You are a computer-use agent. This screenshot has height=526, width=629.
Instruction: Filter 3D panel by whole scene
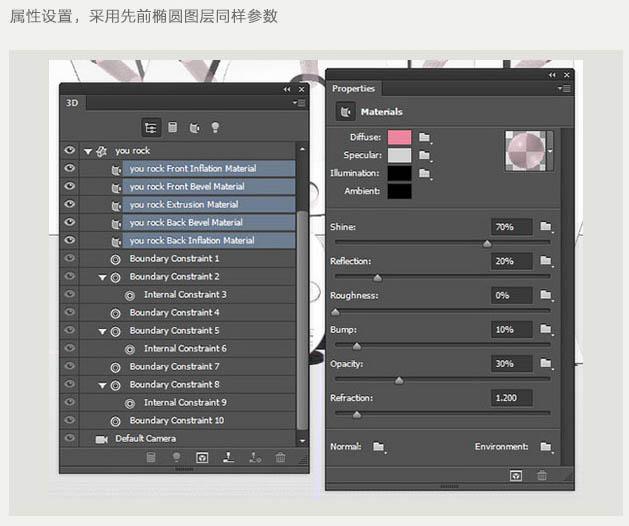151,127
